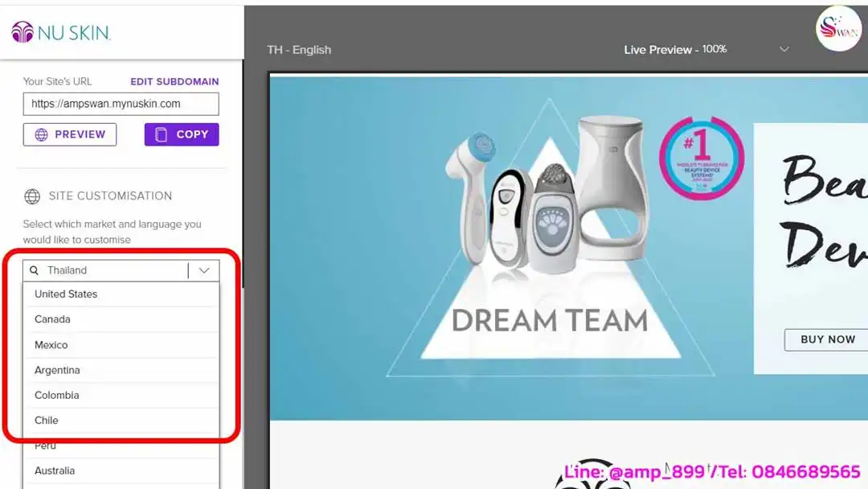Click the Site Customisation globe icon
This screenshot has height=489, width=868.
click(32, 196)
